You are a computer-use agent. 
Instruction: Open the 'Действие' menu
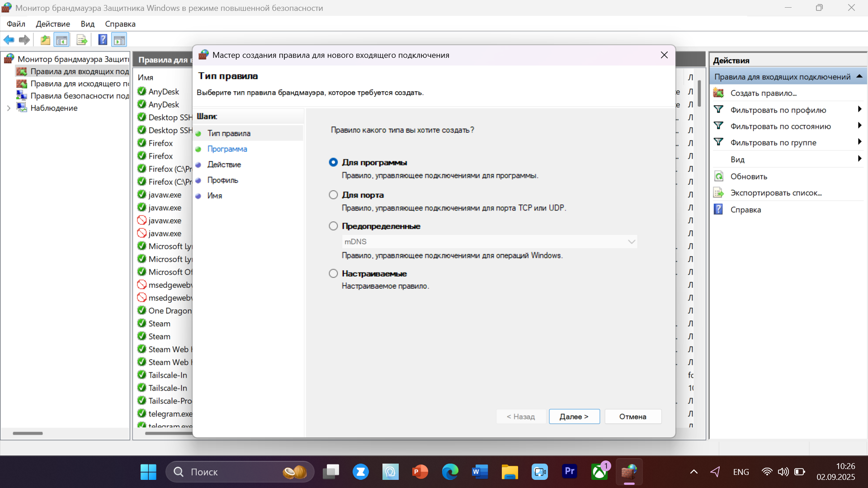53,24
